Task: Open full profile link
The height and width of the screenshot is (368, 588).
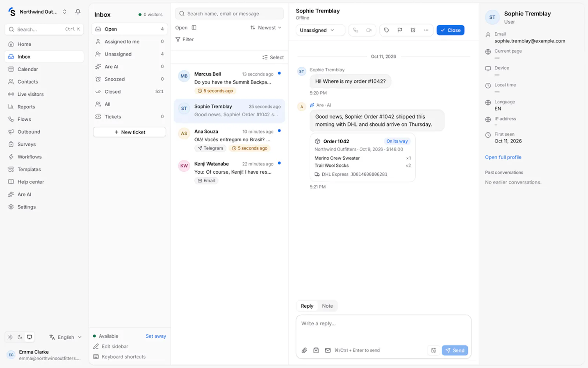Action: coord(503,157)
